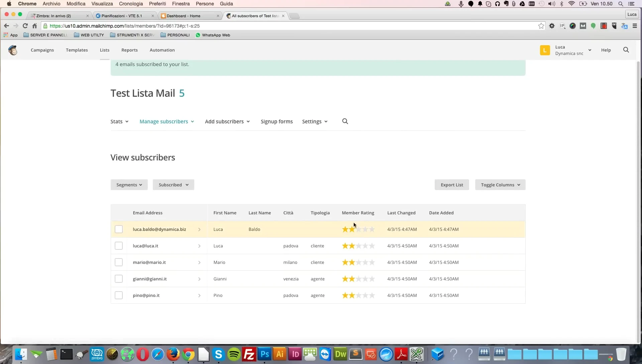Open the Cronologia menu
Screen dimensions: 642x364
point(130,4)
